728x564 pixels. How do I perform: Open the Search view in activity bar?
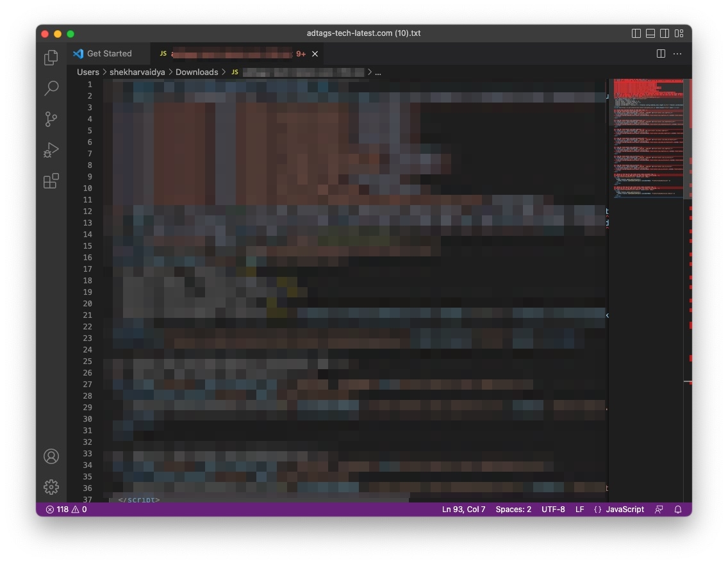51,88
